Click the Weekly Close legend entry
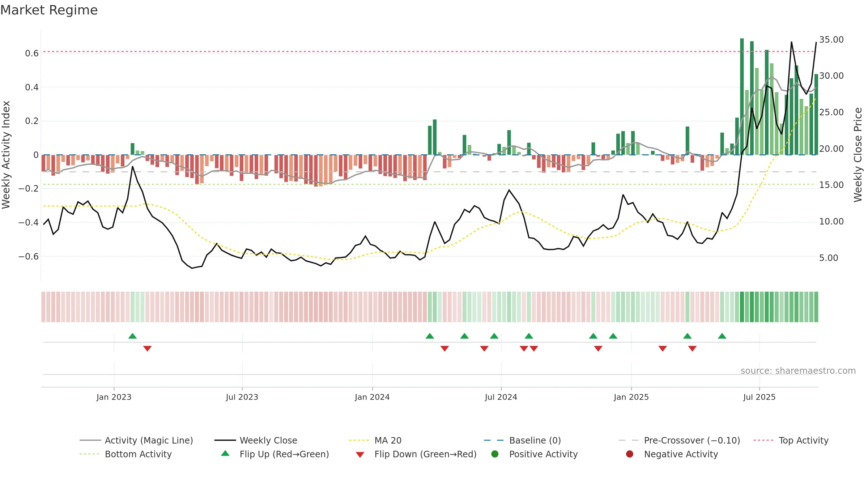The height and width of the screenshot is (488, 868). (x=256, y=440)
